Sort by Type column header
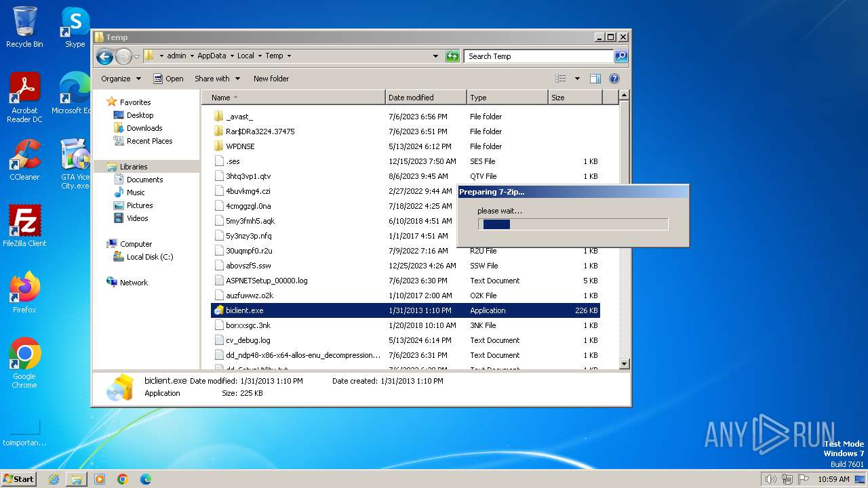 point(507,98)
